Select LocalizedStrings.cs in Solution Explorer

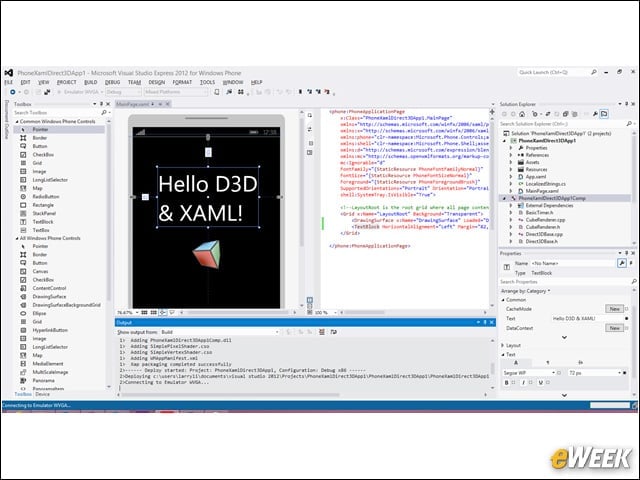click(545, 184)
